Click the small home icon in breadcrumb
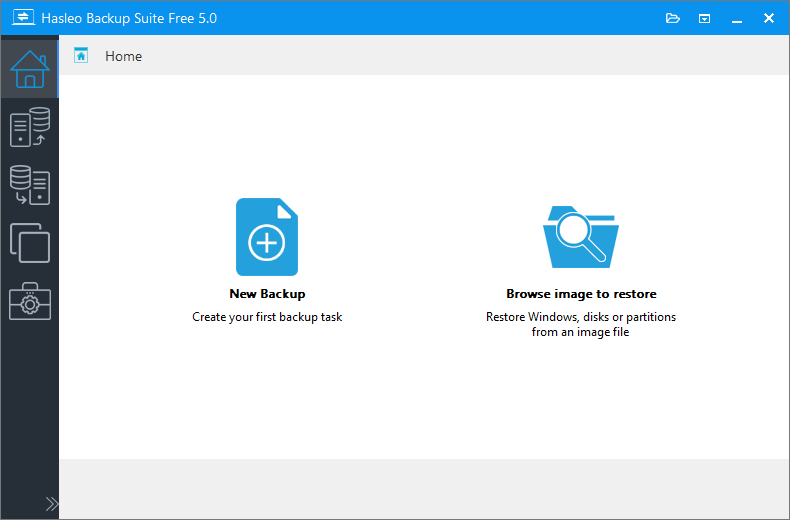Image resolution: width=790 pixels, height=520 pixels. click(x=81, y=55)
